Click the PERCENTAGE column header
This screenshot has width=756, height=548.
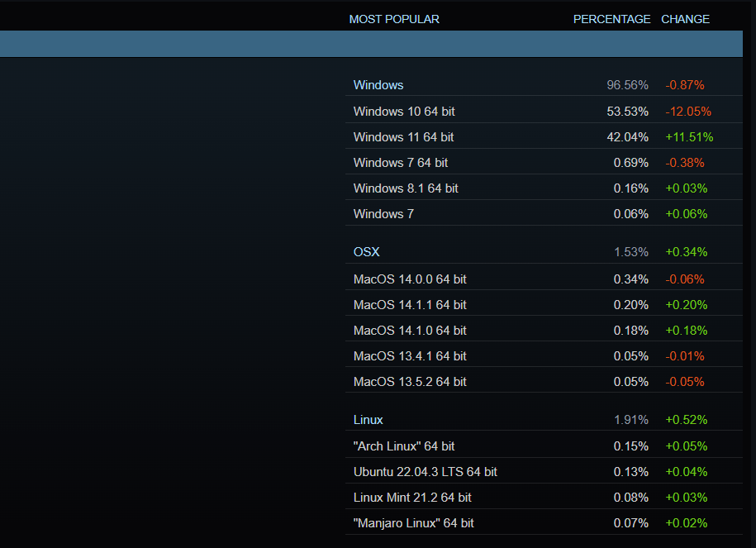611,19
